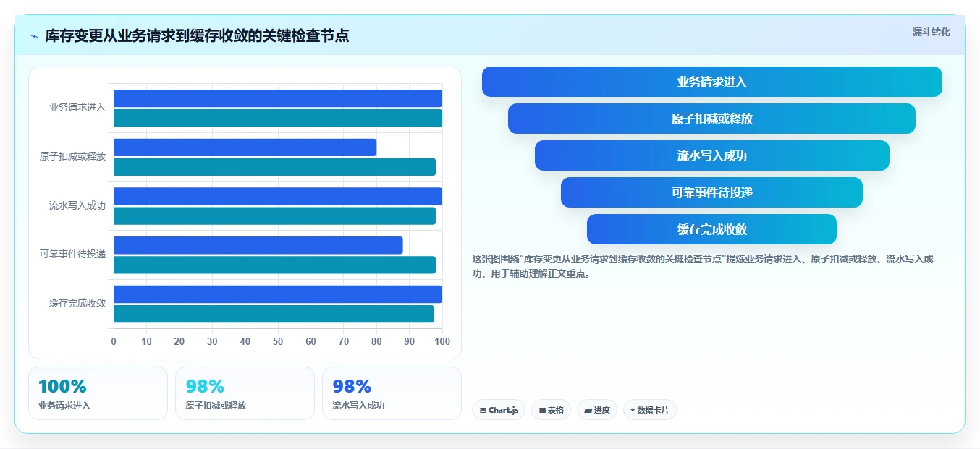Click the x-axis tick label 100
The image size is (980, 449).
442,342
